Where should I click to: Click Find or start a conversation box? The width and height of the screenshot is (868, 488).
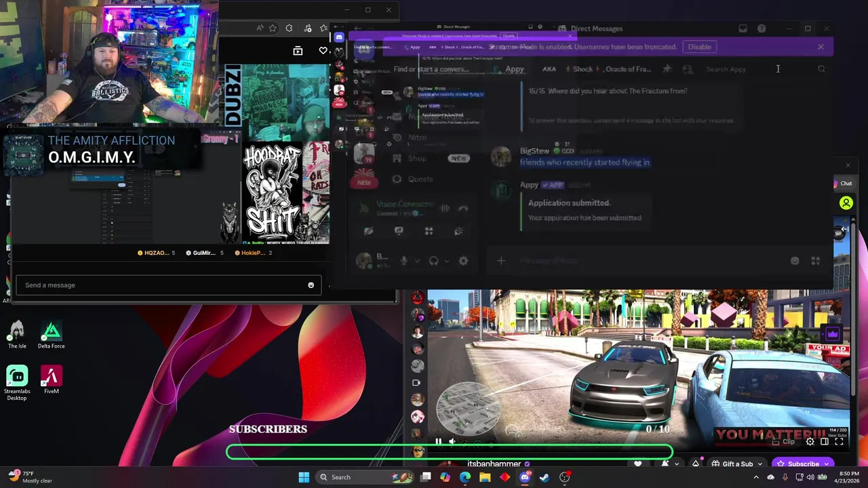pyautogui.click(x=431, y=69)
